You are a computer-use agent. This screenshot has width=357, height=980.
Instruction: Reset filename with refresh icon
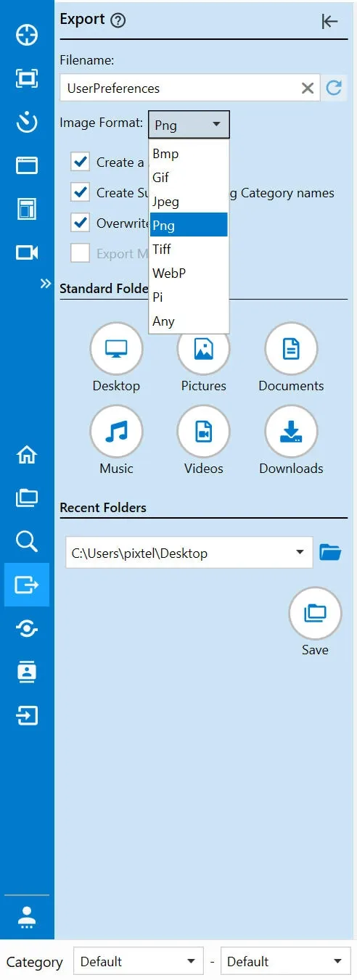pos(334,88)
